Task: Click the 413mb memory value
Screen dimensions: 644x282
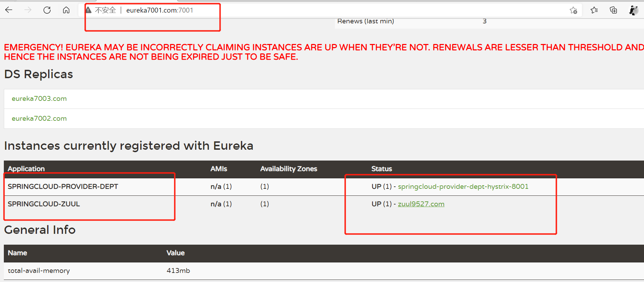Action: point(178,271)
